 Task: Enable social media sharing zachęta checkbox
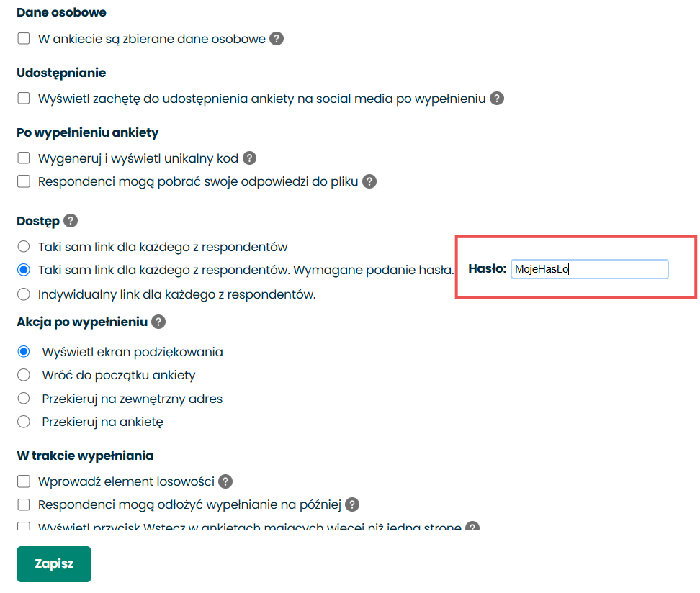[24, 98]
